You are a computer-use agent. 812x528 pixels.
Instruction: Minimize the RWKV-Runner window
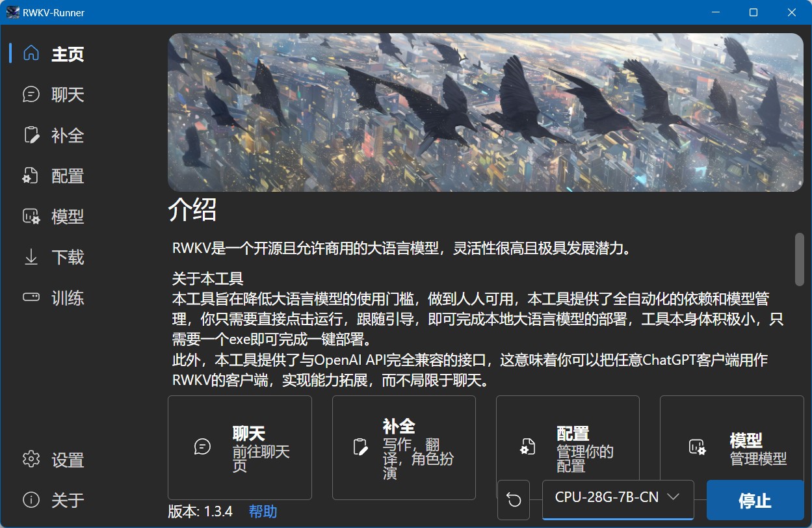click(716, 12)
